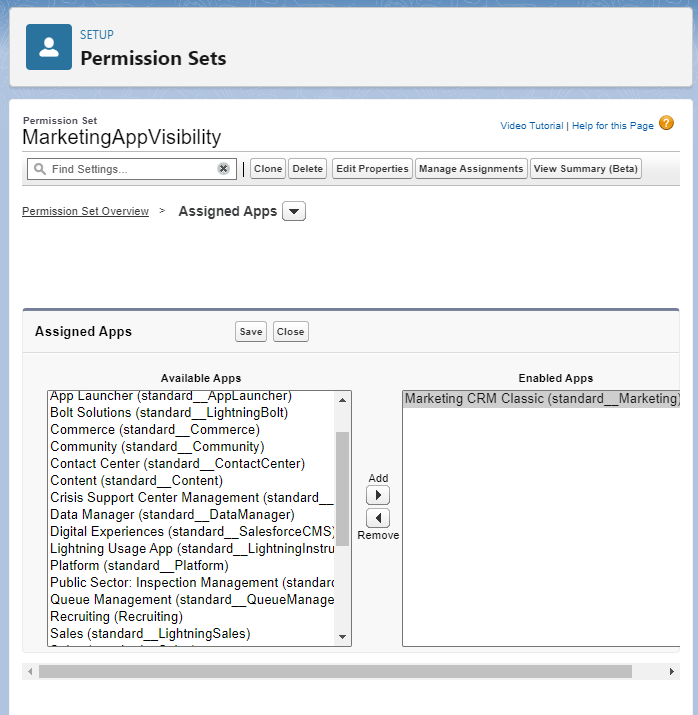Select Crisis Support Center Management app

(191, 497)
